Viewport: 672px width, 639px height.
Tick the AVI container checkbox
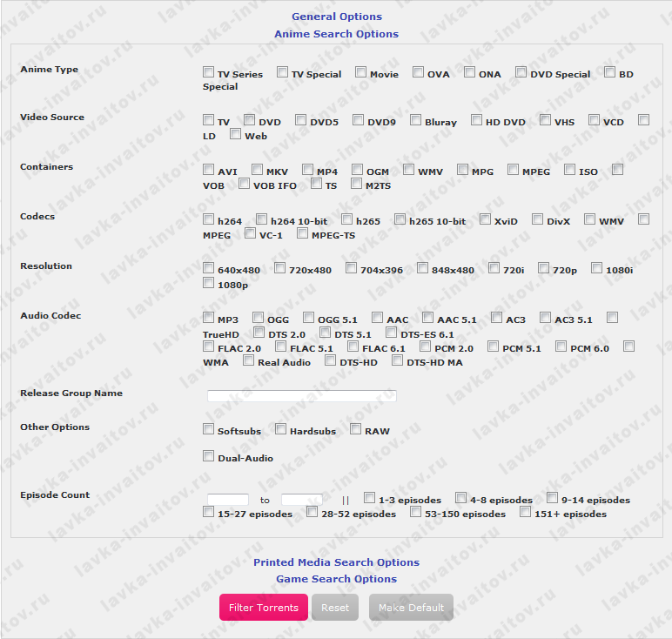coord(208,169)
